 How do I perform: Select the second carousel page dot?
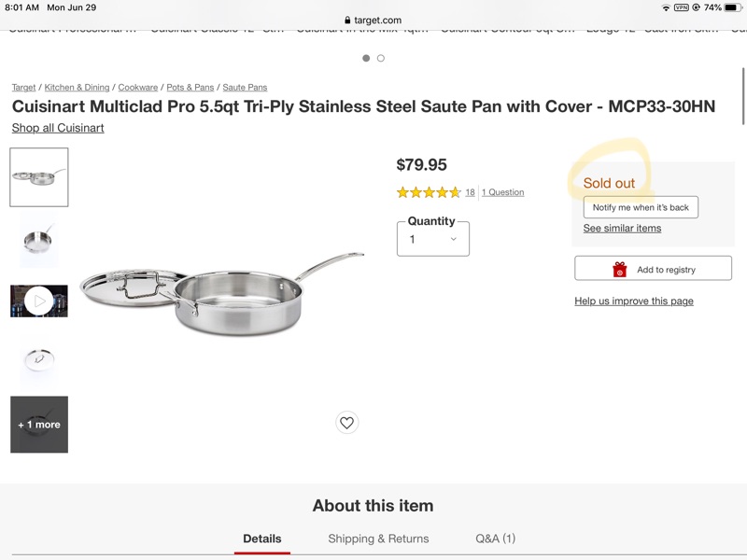pos(381,58)
